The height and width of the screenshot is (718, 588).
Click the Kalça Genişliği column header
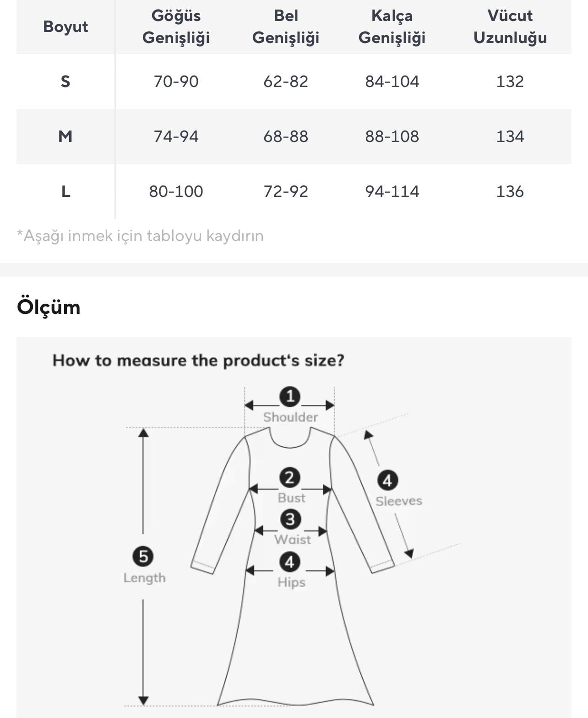pos(392,27)
